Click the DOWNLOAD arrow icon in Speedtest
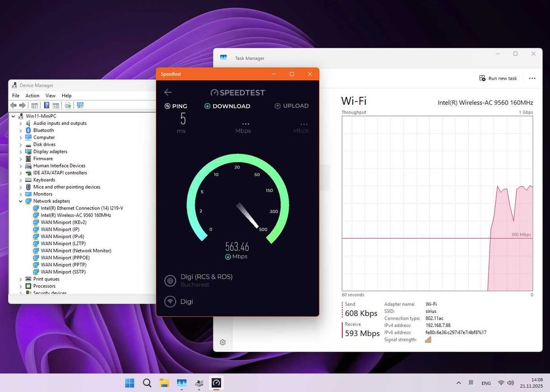550x392 pixels. point(207,106)
